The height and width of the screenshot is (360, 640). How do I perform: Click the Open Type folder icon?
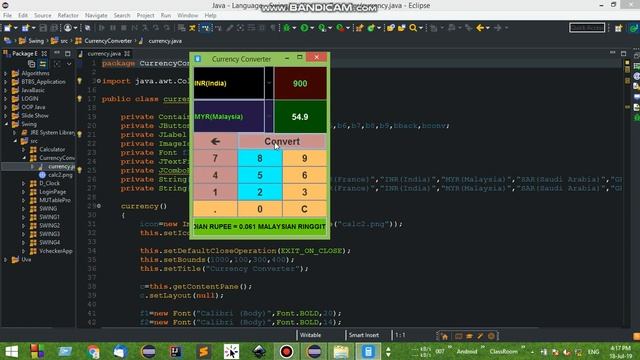click(x=391, y=28)
